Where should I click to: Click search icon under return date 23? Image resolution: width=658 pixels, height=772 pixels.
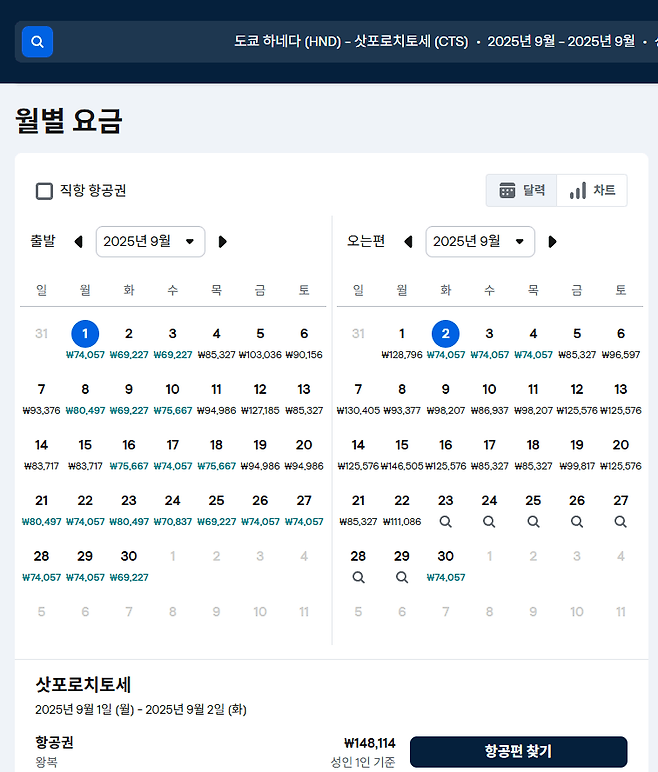446,521
